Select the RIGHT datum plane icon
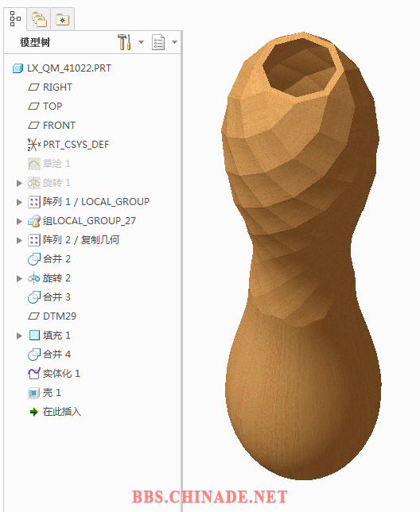Screen dimensions: 420x512 coord(33,87)
